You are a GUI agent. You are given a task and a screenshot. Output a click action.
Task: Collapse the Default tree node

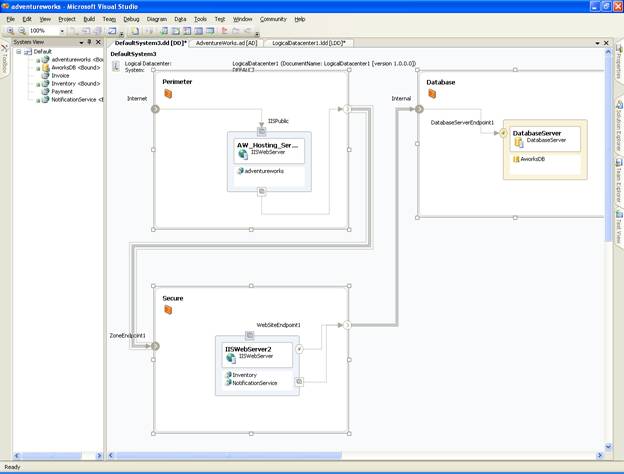(18, 52)
